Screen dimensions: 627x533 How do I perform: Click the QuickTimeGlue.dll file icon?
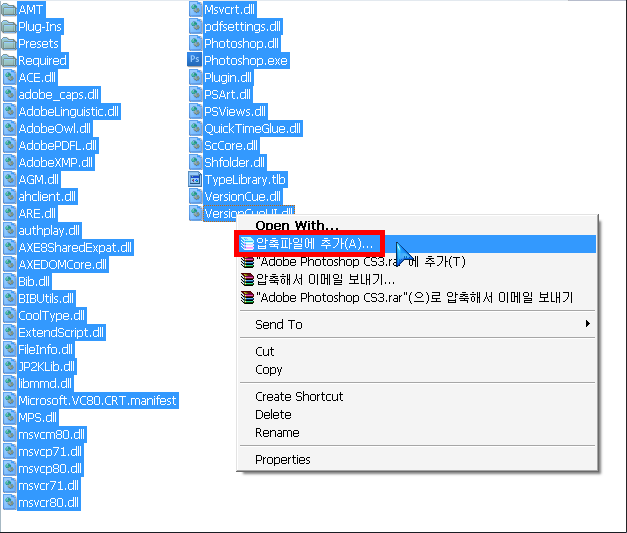[x=195, y=128]
